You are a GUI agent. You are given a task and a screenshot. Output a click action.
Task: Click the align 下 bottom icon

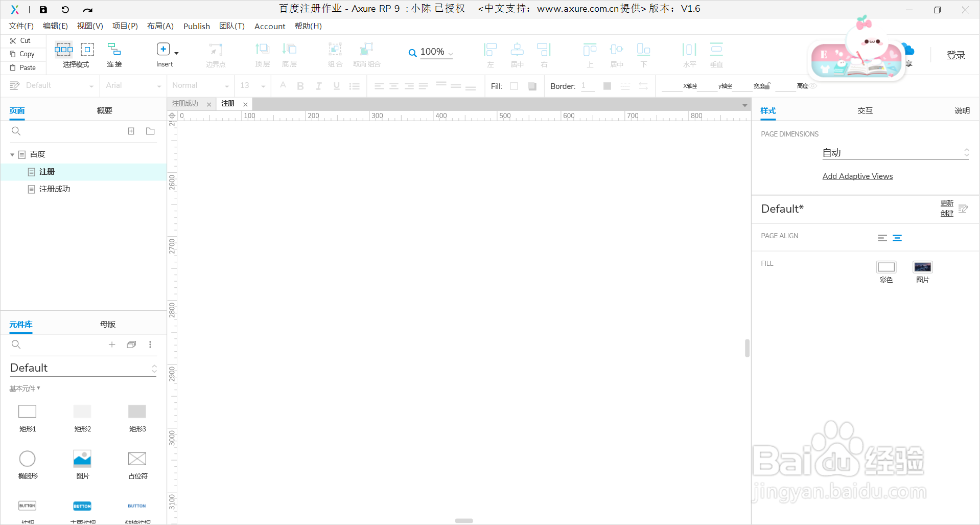pos(643,50)
